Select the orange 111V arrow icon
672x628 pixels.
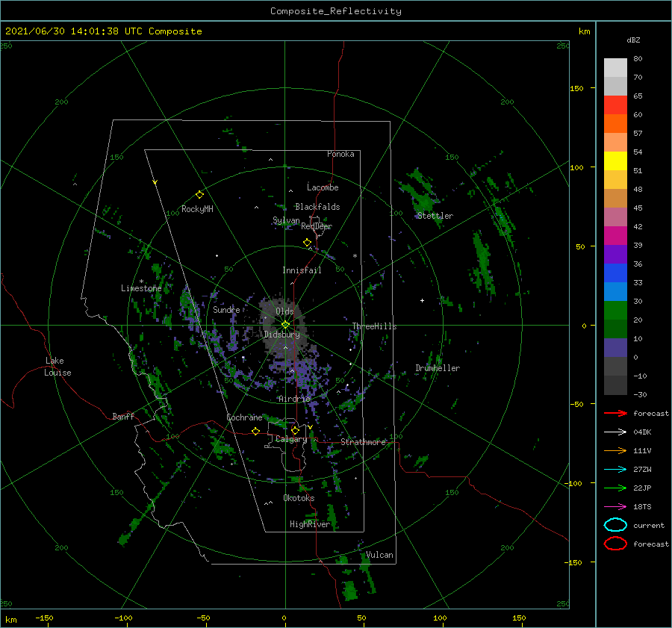615,450
